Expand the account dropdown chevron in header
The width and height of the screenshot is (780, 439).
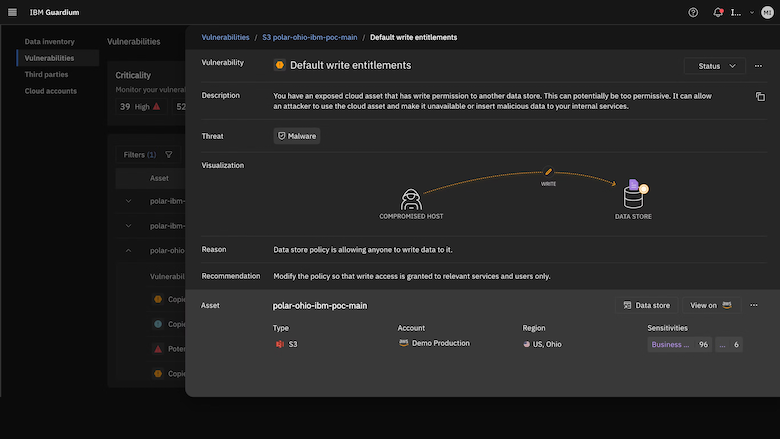(752, 13)
